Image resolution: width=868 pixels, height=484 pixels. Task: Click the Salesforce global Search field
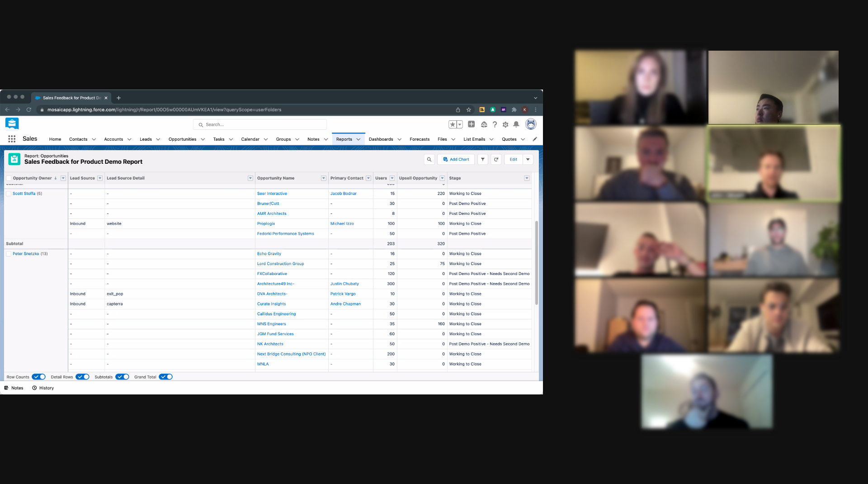(x=260, y=124)
